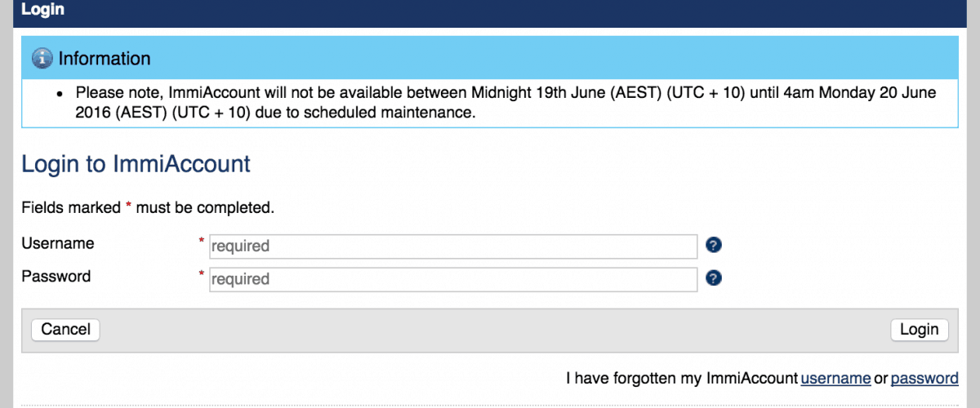Click the I have forgotten my ImmiAccount text

pyautogui.click(x=681, y=378)
